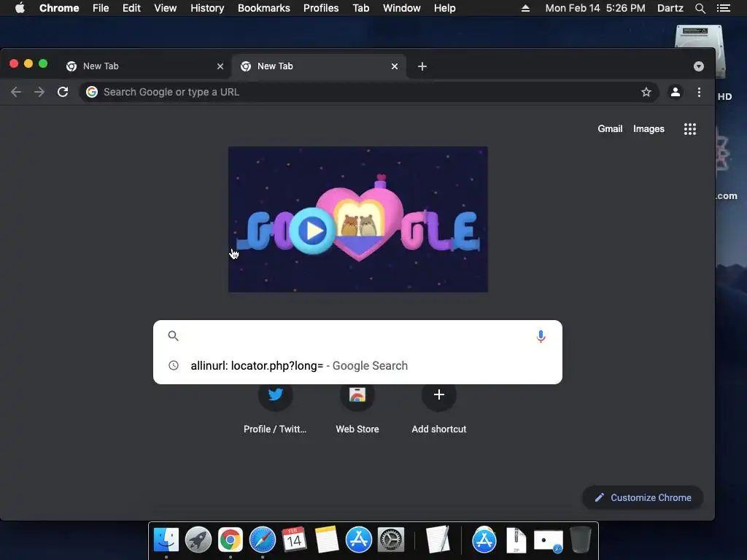Open the Help menu

tap(444, 8)
